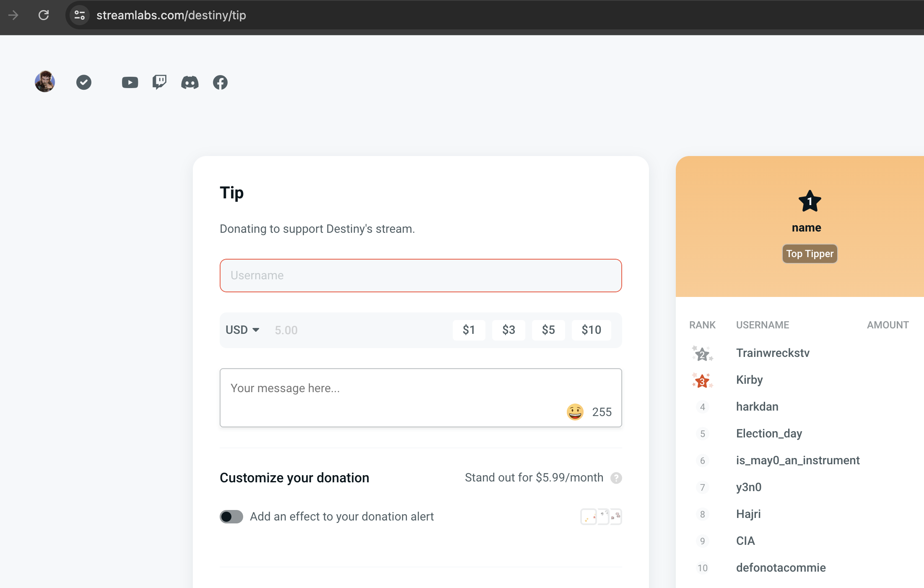Click the number 1 star icon
This screenshot has width=924, height=588.
(x=810, y=201)
